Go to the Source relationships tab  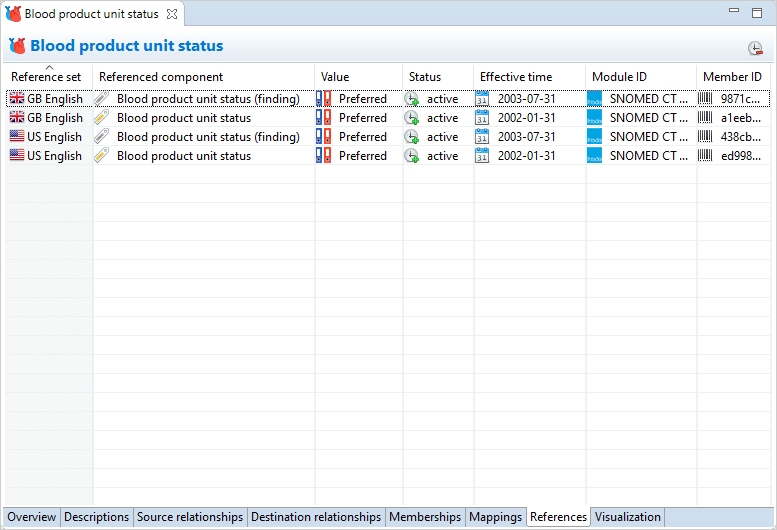tap(190, 517)
